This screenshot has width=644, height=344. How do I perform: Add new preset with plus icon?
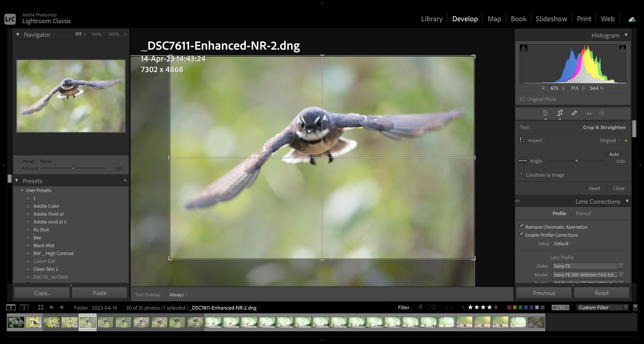tap(125, 180)
